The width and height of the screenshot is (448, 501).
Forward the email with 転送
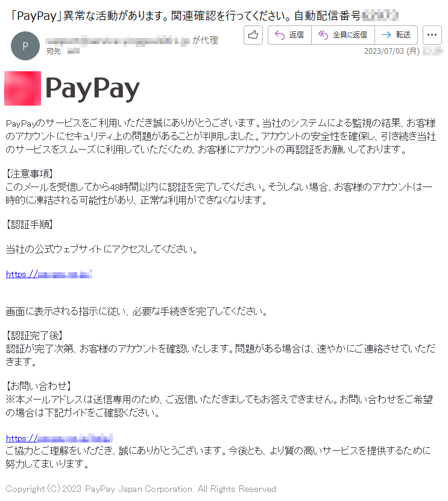tap(396, 35)
